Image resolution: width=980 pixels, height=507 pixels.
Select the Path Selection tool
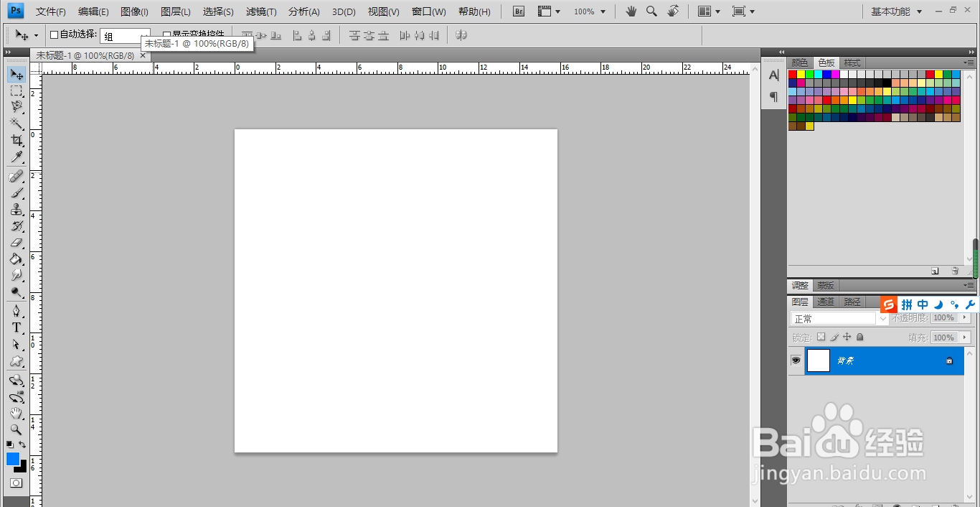(17, 344)
